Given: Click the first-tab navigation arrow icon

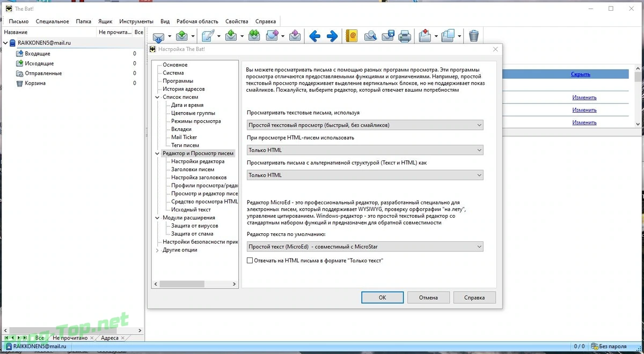Looking at the screenshot, I should click(x=6, y=338).
